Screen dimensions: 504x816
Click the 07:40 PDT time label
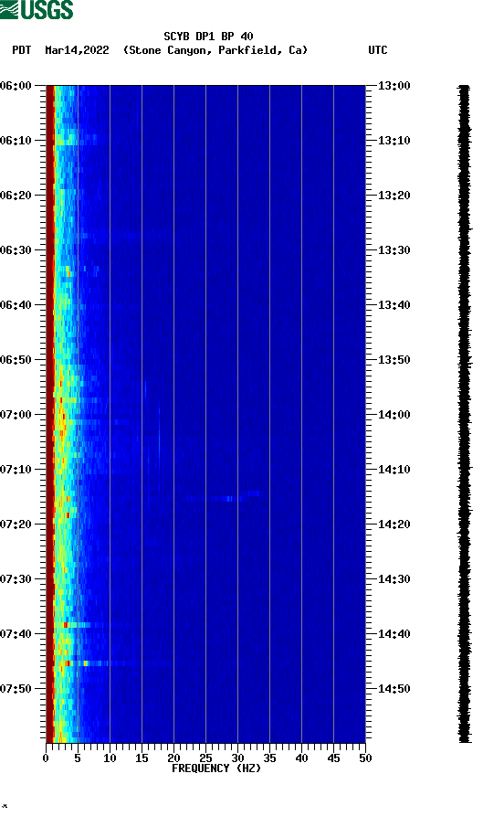click(16, 634)
